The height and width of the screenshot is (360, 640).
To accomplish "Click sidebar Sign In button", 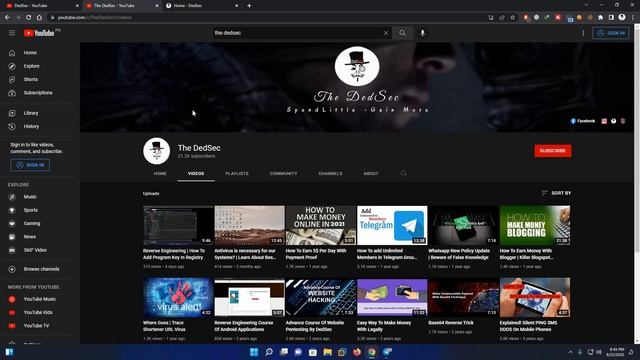I will 30,165.
